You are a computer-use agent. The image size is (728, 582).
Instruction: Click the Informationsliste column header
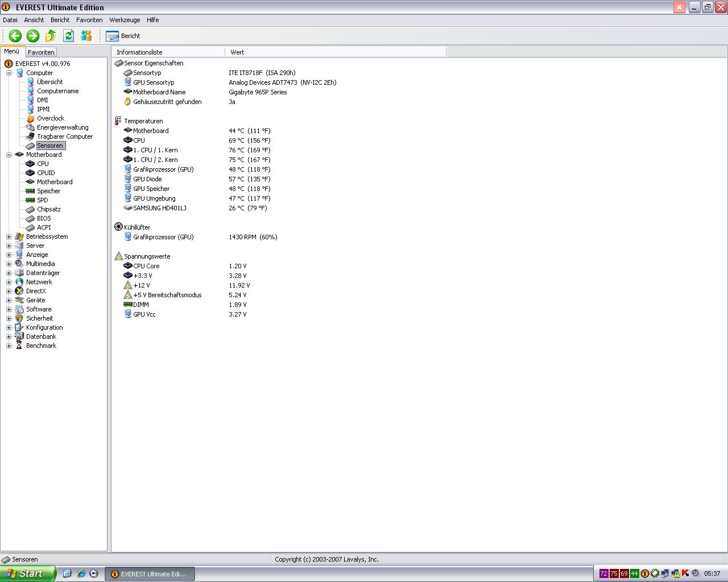point(168,52)
